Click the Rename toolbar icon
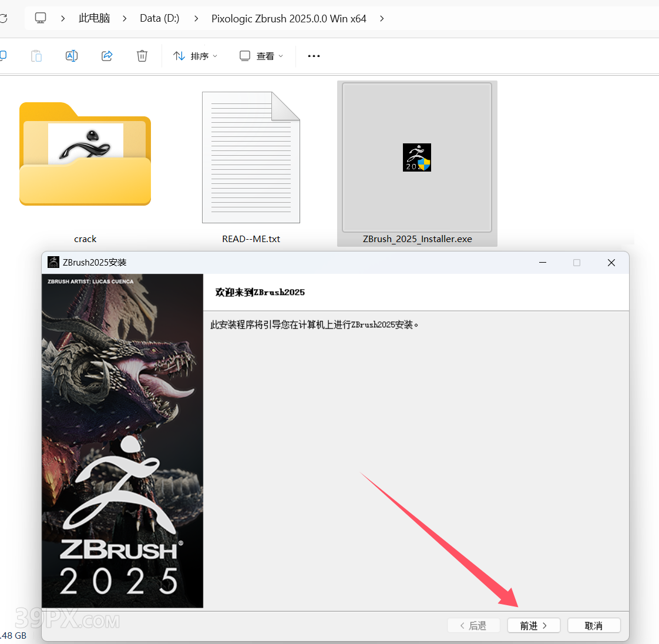 click(x=72, y=56)
